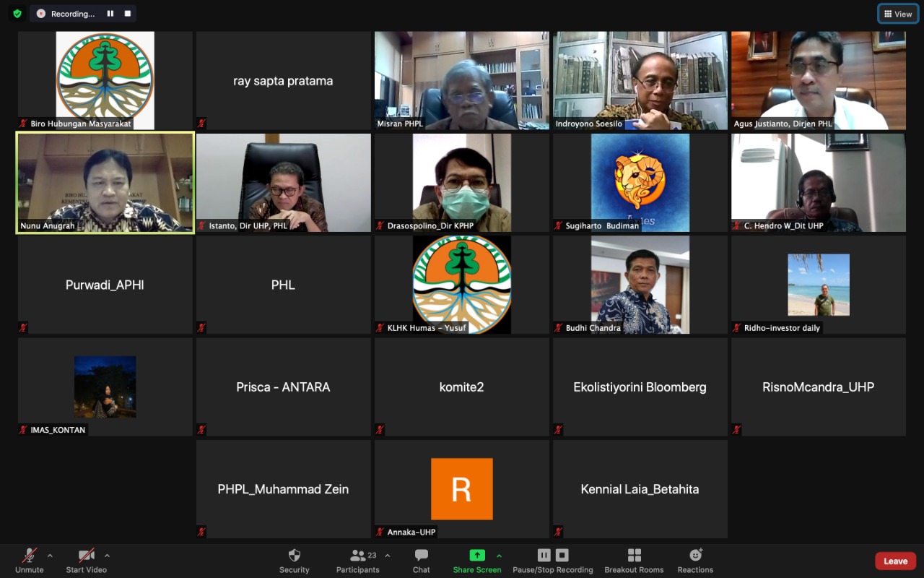
Task: Start Video from the camera toggle
Action: click(86, 560)
